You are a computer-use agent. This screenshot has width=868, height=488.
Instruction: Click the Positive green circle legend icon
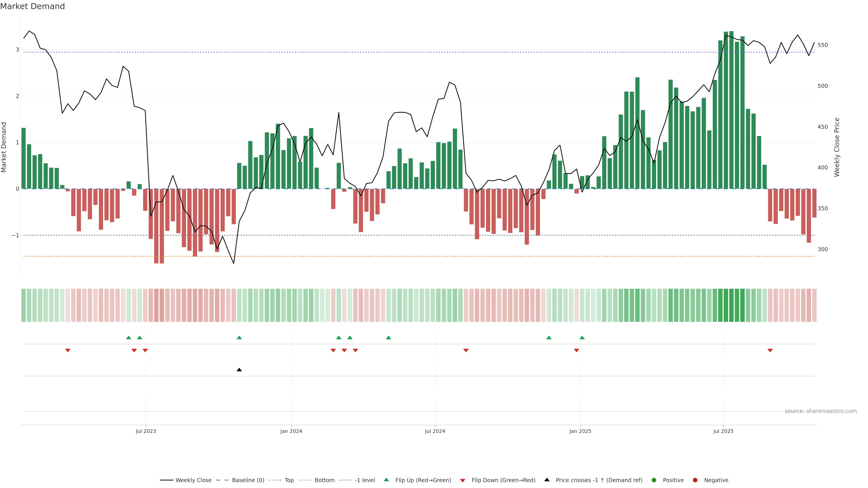[x=654, y=480]
